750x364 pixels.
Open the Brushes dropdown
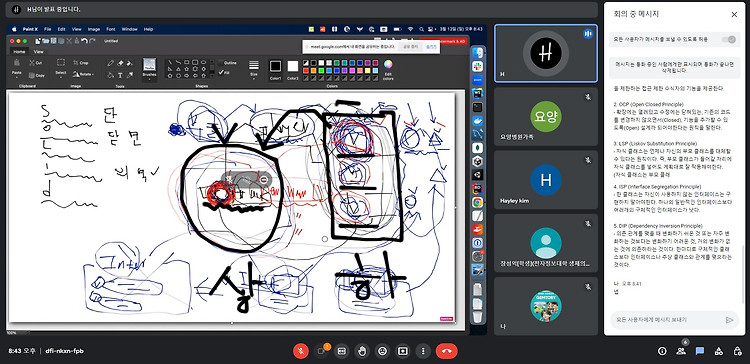[149, 70]
